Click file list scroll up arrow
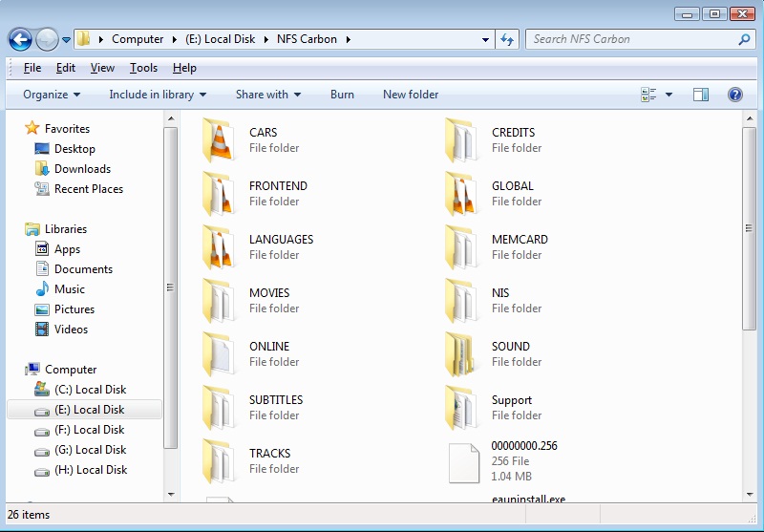The height and width of the screenshot is (532, 764). pyautogui.click(x=750, y=118)
